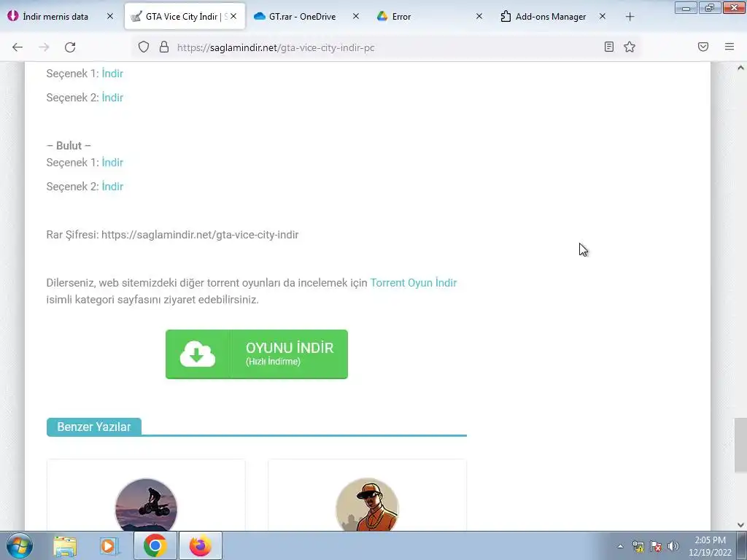Open the tracking protection shield icon
Image resolution: width=747 pixels, height=560 pixels.
click(144, 47)
